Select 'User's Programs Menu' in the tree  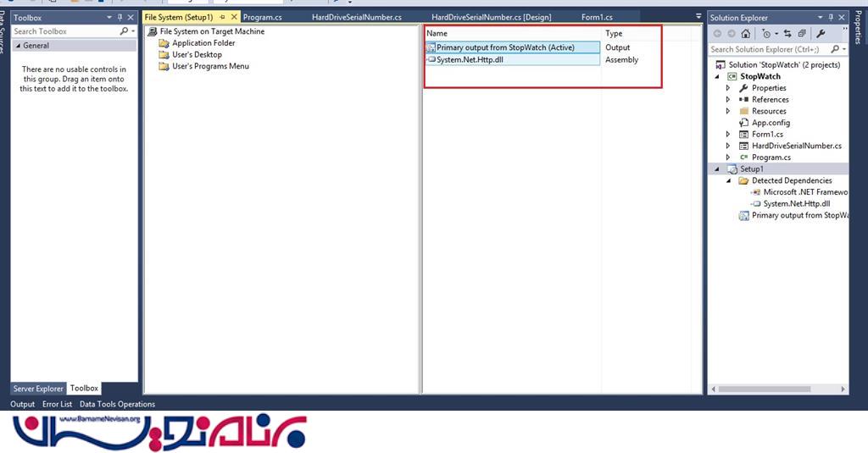(x=210, y=66)
